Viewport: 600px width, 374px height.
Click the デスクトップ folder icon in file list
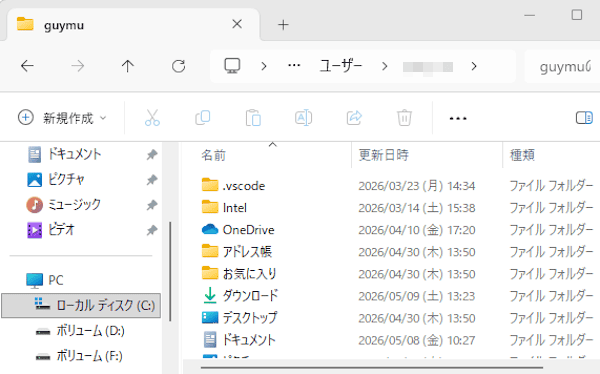pos(210,318)
